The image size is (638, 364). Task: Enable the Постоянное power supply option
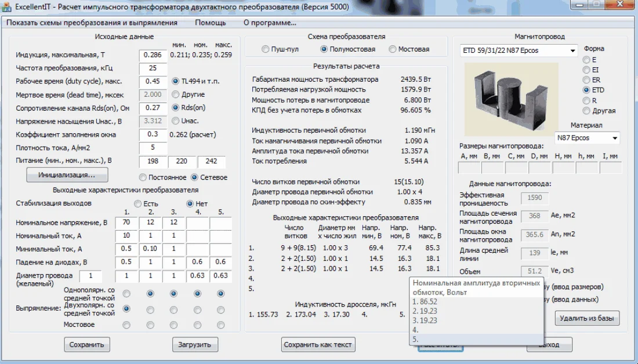point(143,177)
